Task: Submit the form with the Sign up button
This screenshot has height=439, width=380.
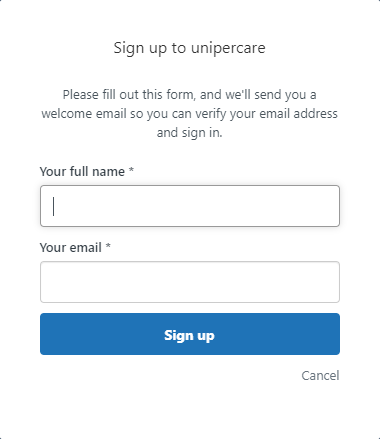Action: coord(190,334)
